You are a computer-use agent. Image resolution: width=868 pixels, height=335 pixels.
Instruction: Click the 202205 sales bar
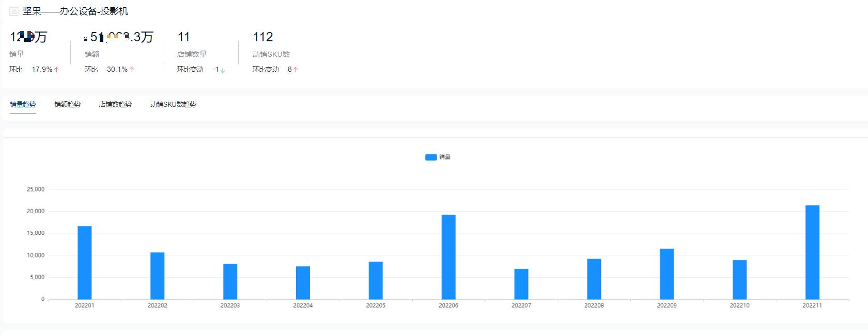point(376,280)
